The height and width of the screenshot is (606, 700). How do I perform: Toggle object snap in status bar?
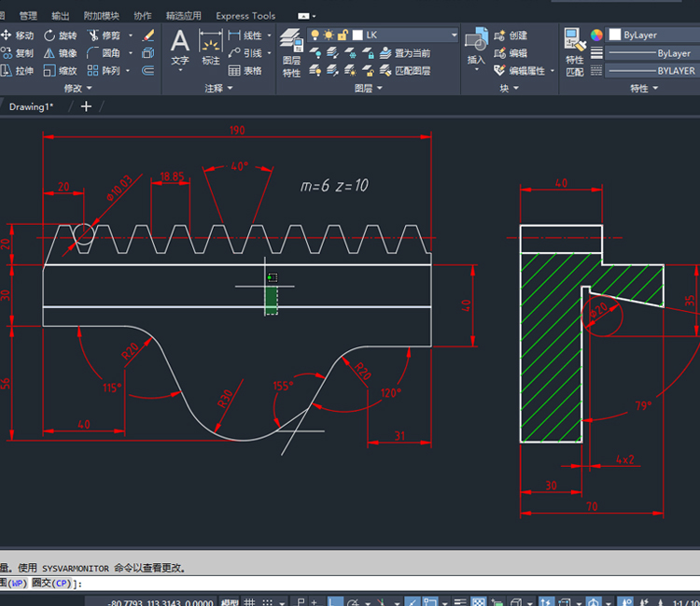coord(431,602)
